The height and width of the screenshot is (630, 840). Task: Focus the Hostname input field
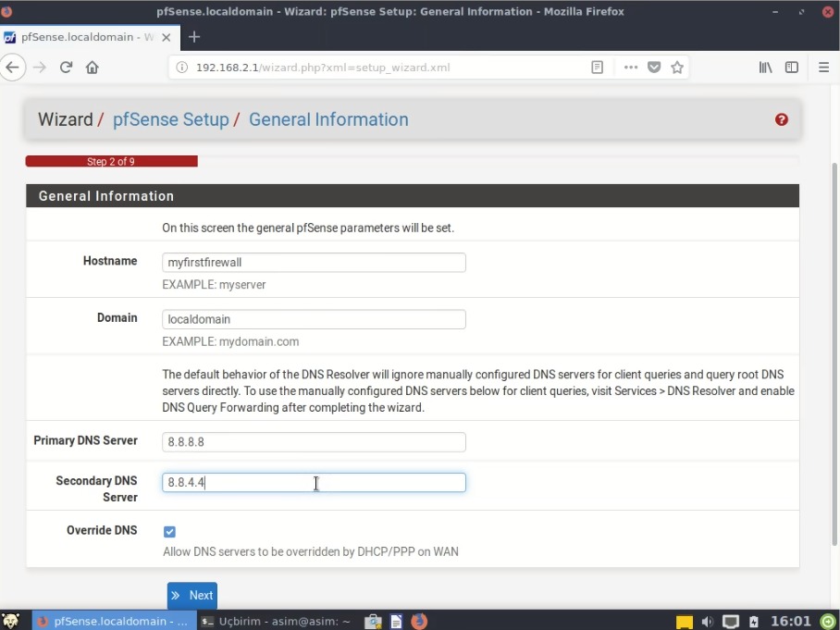click(x=313, y=262)
